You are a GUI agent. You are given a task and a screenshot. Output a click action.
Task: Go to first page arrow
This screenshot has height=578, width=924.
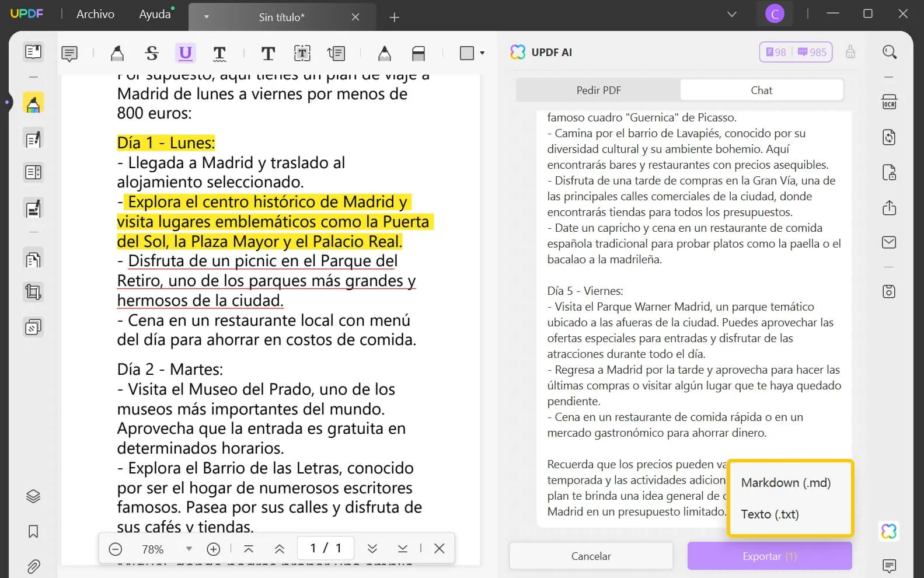click(249, 549)
